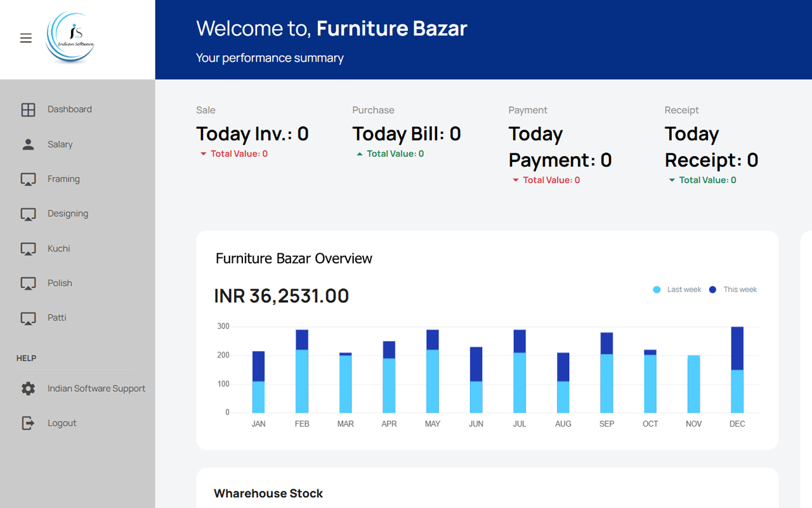
Task: Click the APR bar in the chart
Action: click(x=389, y=377)
